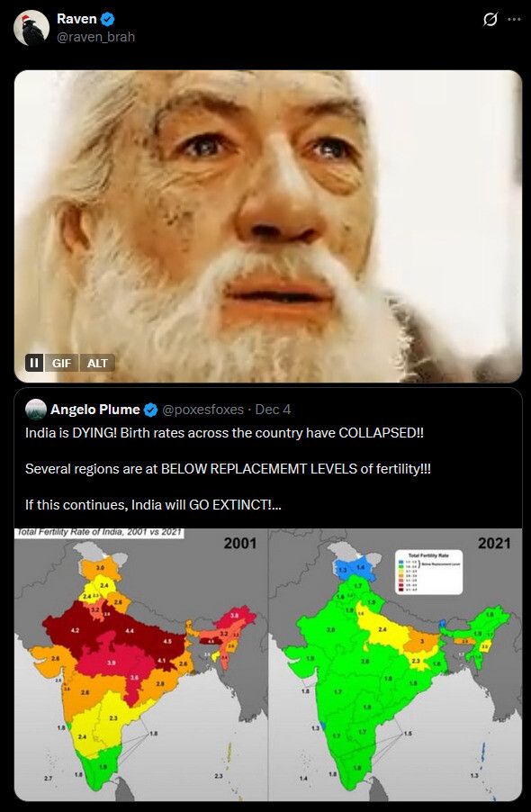Click Angelo Plume's verified badge

coord(150,410)
